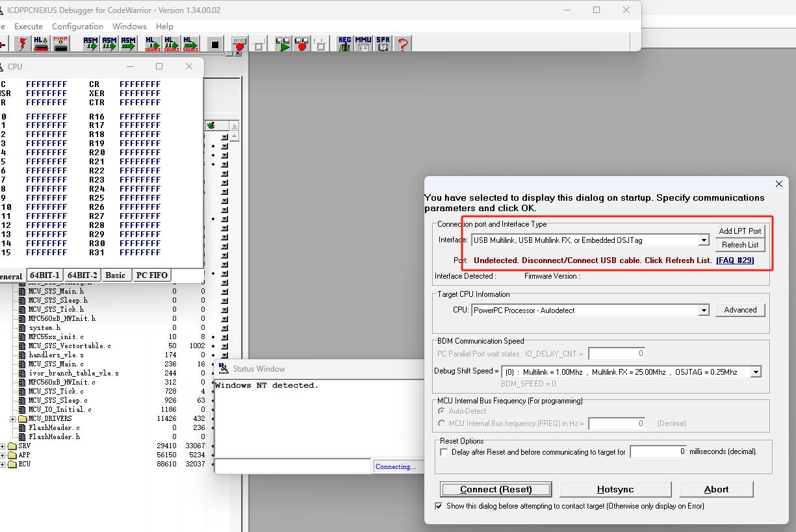796x532 pixels.
Task: Click the Reset lightning bolt toolbar icon
Action: click(23, 44)
